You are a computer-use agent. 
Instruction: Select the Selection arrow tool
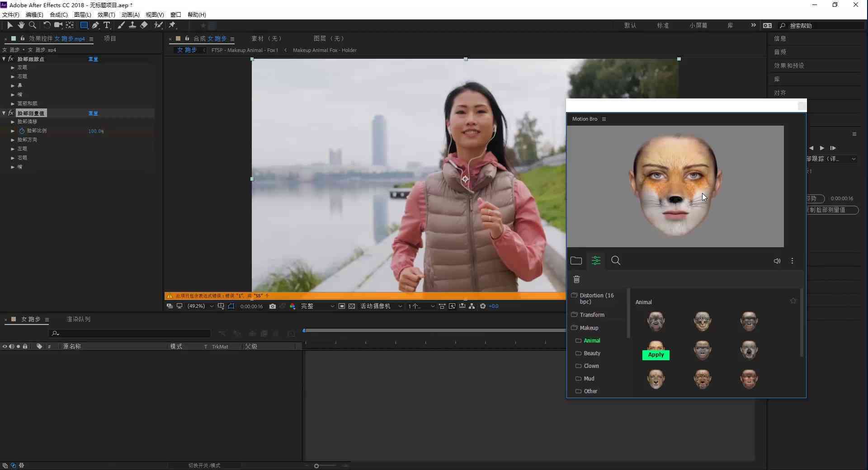pos(10,25)
